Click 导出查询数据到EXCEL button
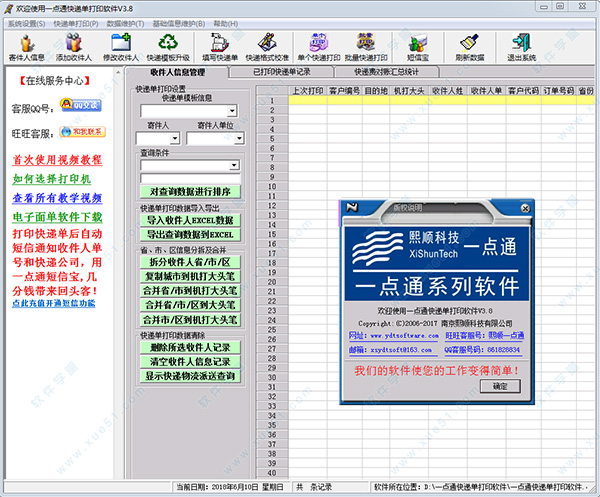Image resolution: width=600 pixels, height=497 pixels. coord(190,235)
